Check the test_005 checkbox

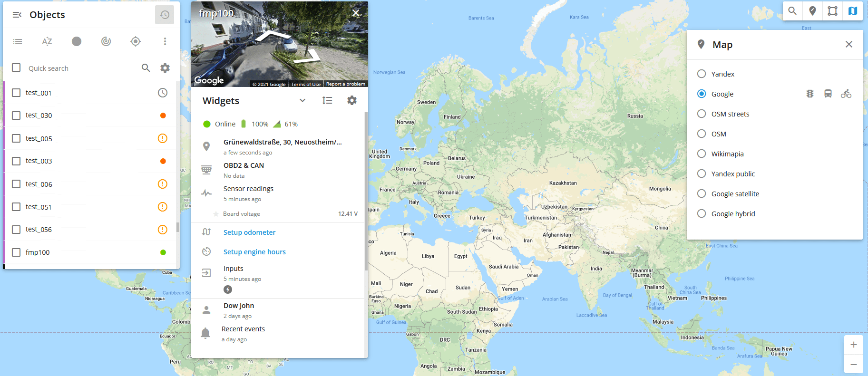(16, 138)
